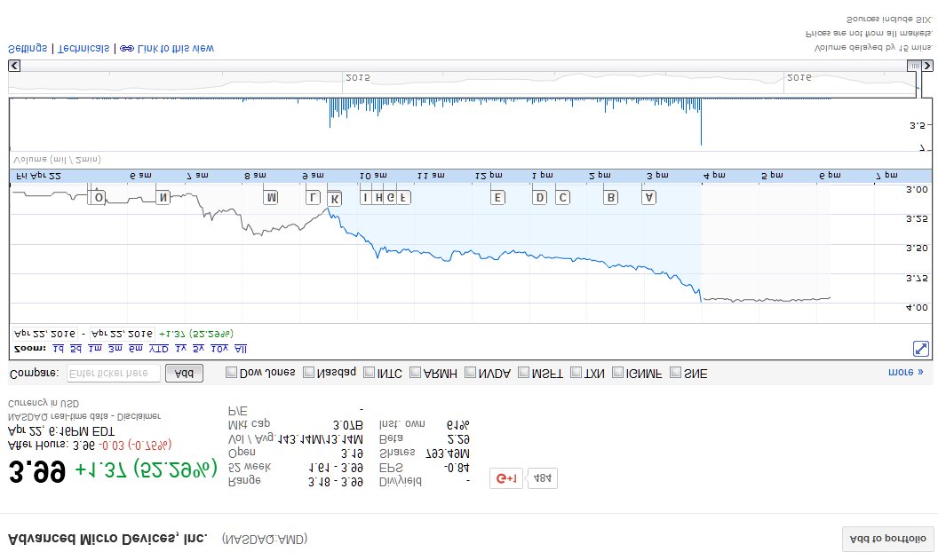Screen dimensions: 938x560
Task: Click the Mkt cap value 3.07B
Action: pyautogui.click(x=348, y=425)
